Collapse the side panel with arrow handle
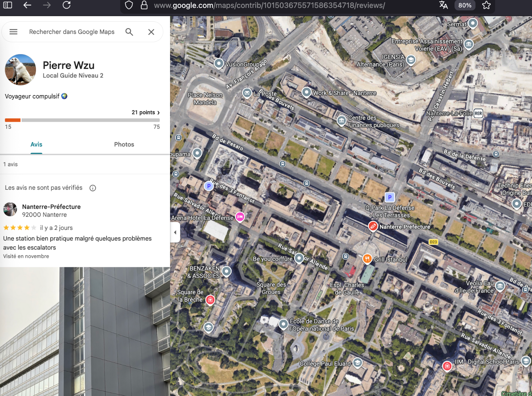Image resolution: width=532 pixels, height=396 pixels. tap(175, 232)
